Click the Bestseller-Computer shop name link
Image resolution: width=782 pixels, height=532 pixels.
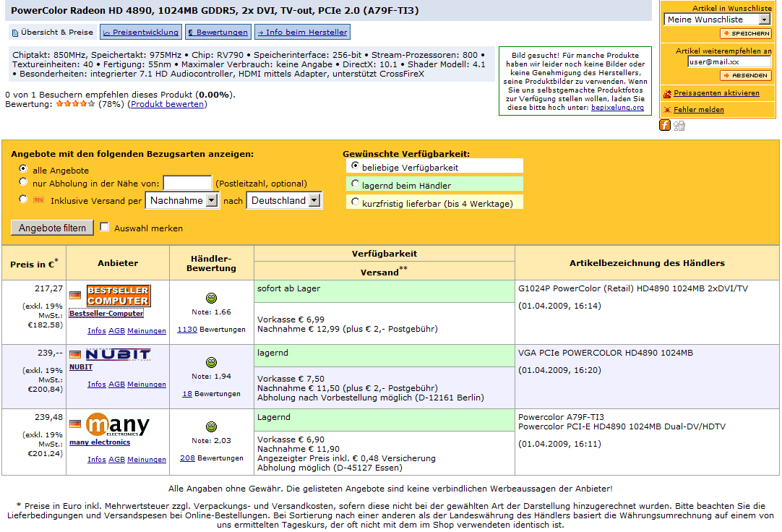[x=106, y=313]
